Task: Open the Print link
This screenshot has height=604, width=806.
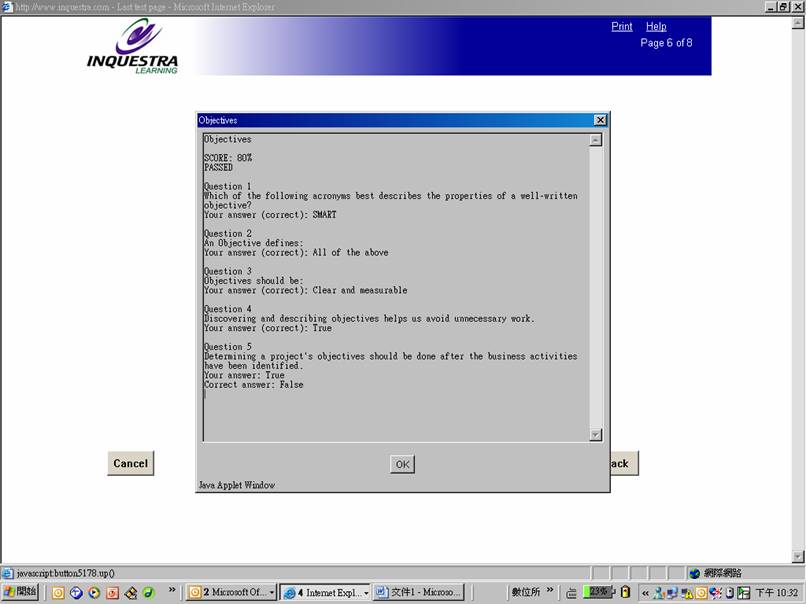Action: pyautogui.click(x=622, y=27)
